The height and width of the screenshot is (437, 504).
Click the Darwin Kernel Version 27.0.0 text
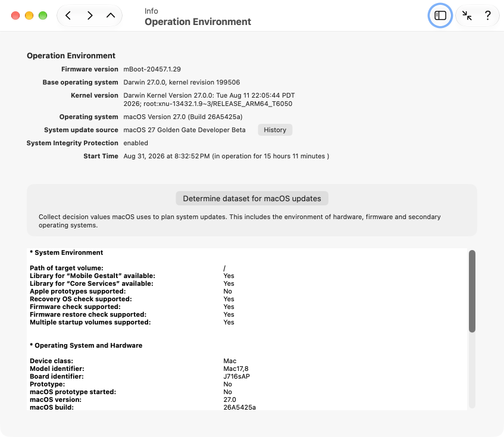pos(209,99)
